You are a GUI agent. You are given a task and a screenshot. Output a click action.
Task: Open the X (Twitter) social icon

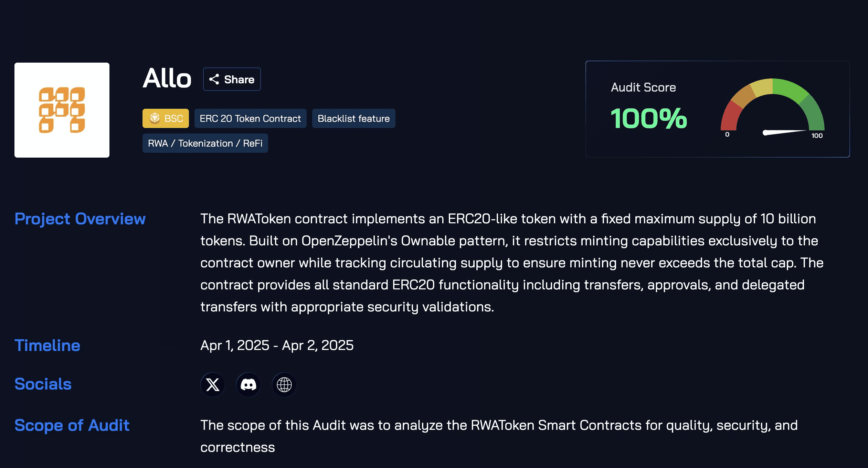click(213, 384)
